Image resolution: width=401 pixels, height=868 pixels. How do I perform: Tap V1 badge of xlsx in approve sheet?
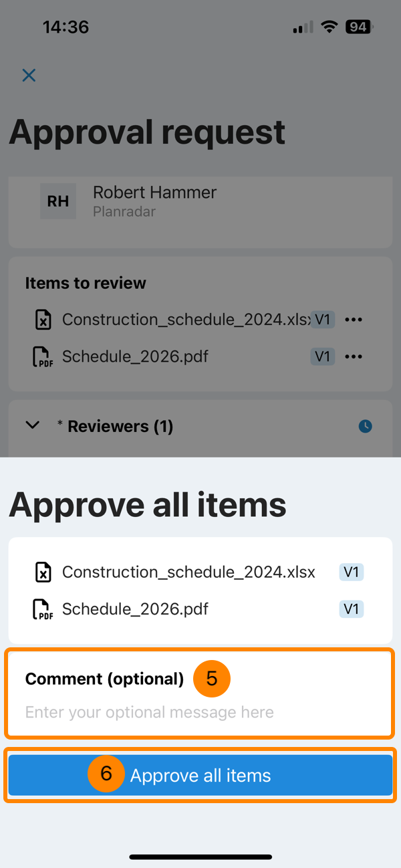click(x=352, y=572)
